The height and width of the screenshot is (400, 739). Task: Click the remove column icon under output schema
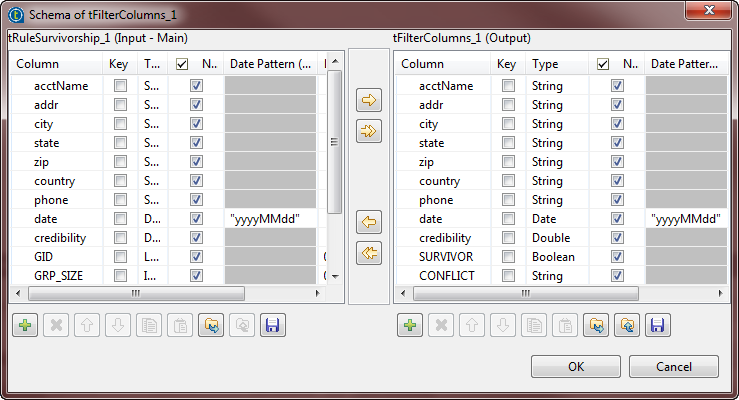[441, 325]
